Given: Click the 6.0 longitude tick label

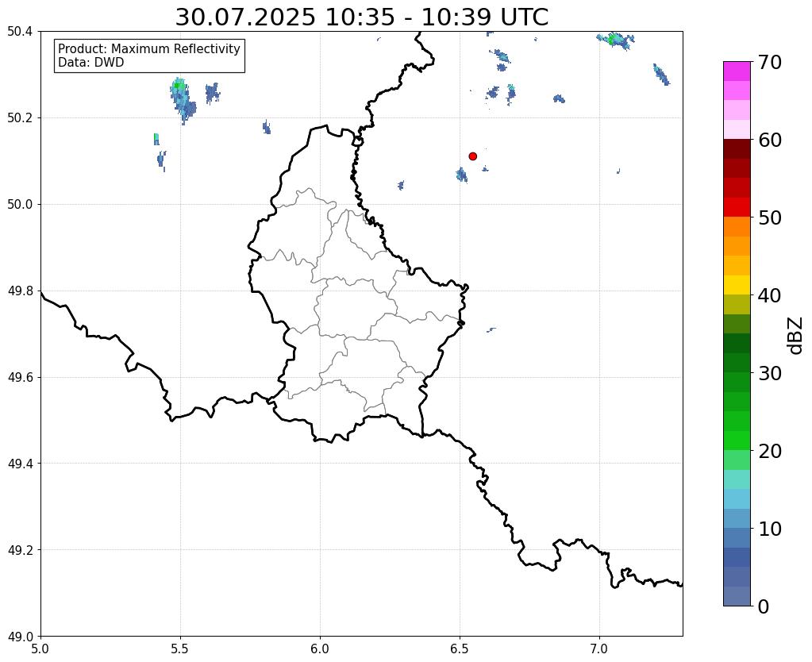Looking at the screenshot, I should (x=320, y=649).
